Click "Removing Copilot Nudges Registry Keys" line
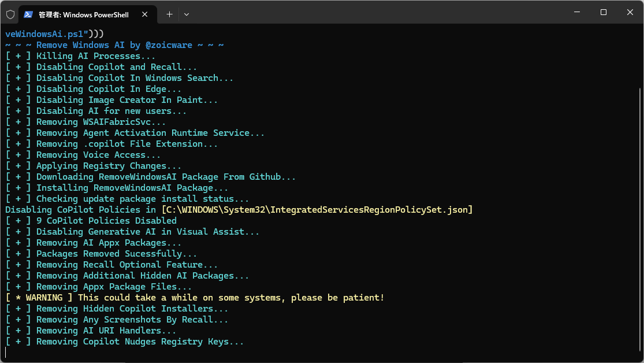 click(140, 342)
